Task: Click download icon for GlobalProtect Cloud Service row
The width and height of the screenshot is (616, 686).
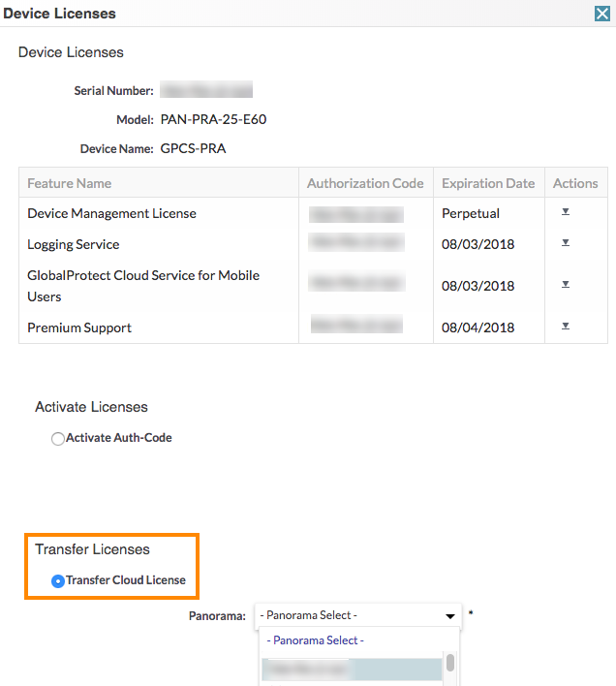Action: coord(566,285)
